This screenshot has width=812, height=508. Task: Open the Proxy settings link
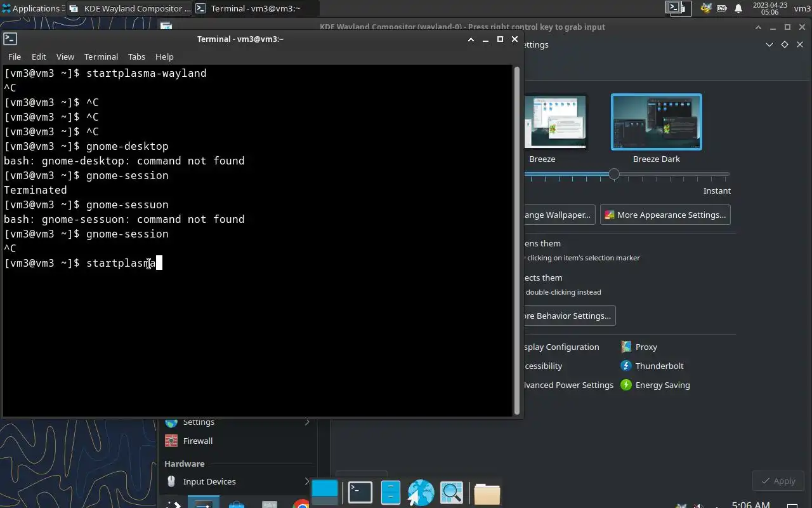[x=639, y=347]
